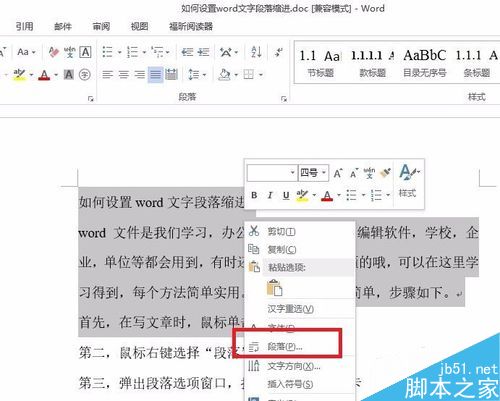Click Distributed alignment icon in ribbon
The width and height of the screenshot is (500, 401).
171,74
